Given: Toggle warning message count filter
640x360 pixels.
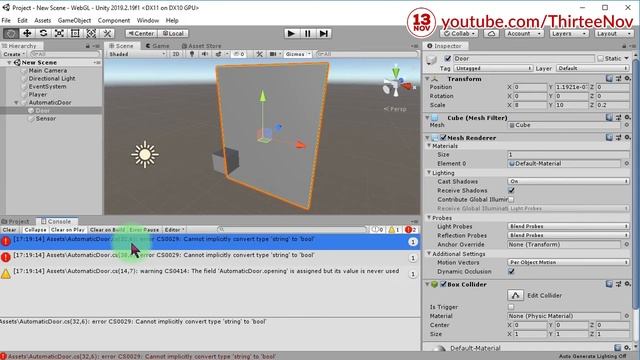Looking at the screenshot, I should (393, 230).
